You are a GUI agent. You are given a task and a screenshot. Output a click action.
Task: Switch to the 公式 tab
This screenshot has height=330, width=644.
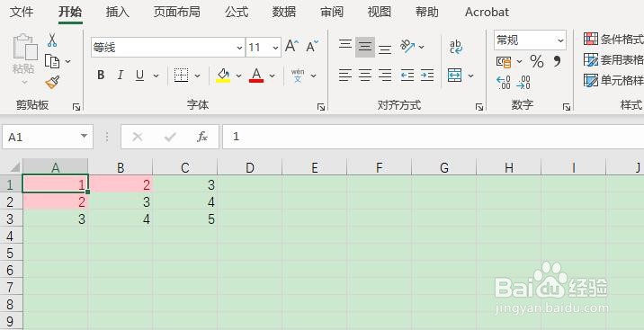coord(237,12)
